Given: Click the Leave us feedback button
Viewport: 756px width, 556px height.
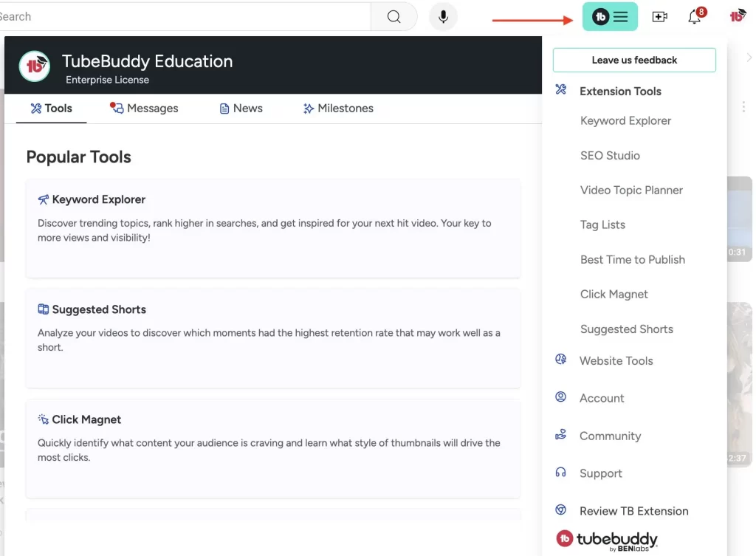Looking at the screenshot, I should click(x=634, y=61).
